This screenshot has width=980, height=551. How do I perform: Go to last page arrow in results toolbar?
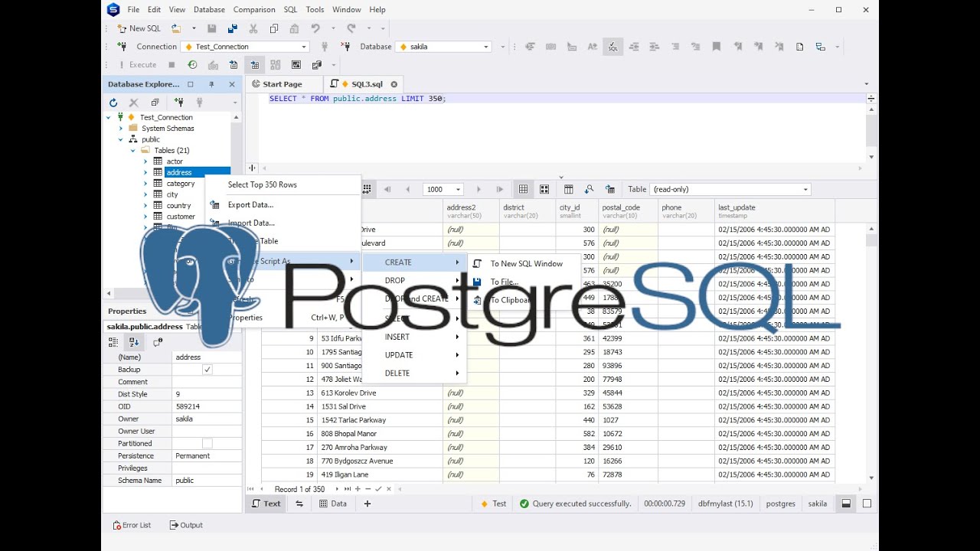[x=500, y=189]
